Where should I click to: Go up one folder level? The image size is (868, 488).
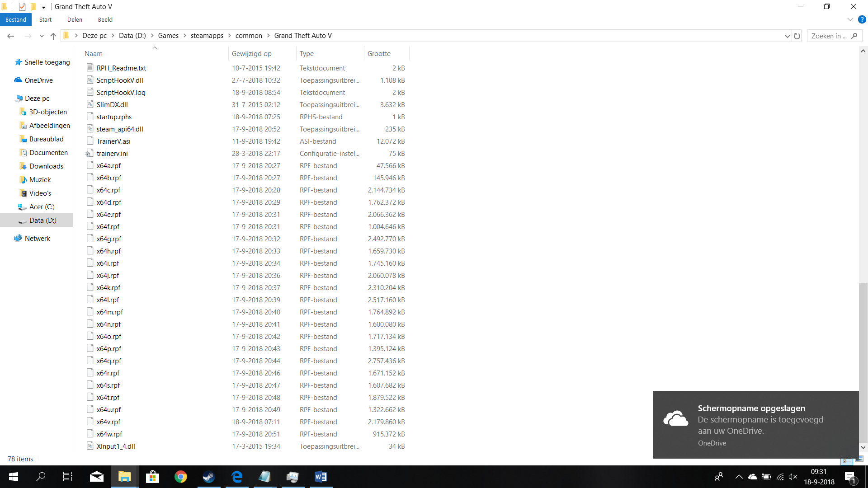(x=53, y=36)
